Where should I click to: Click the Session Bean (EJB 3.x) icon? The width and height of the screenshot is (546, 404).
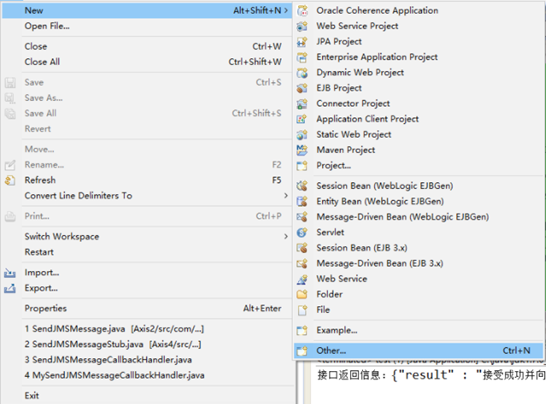coord(302,248)
